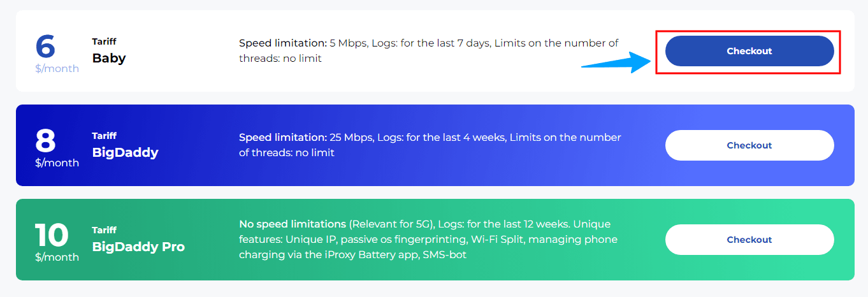This screenshot has width=868, height=297.
Task: Select the BigDaddy Pro tariff name
Action: coord(138,247)
